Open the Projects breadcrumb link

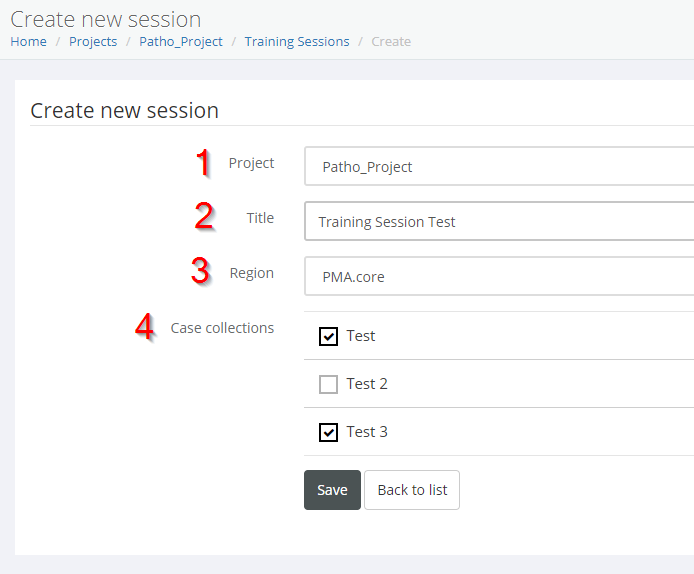93,41
